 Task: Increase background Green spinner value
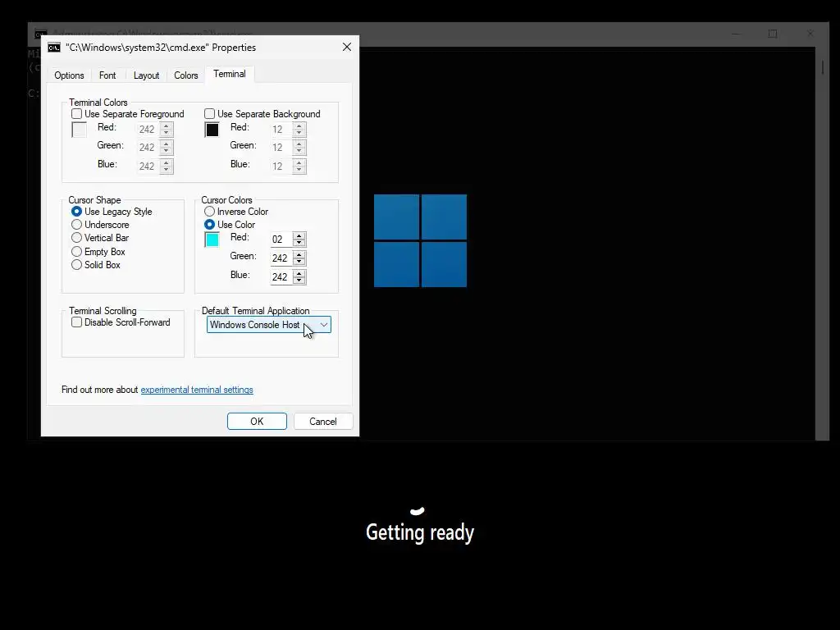click(299, 144)
